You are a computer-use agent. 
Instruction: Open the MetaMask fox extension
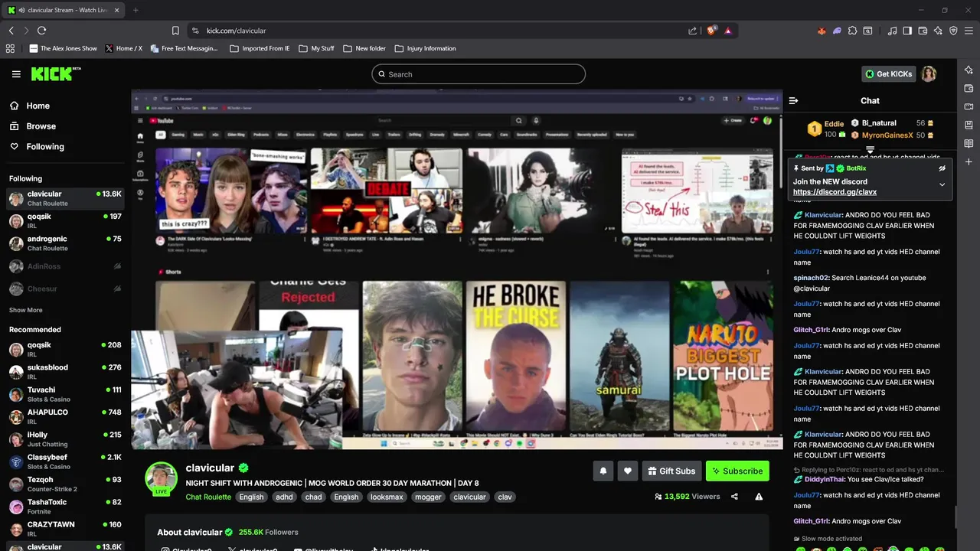pyautogui.click(x=822, y=31)
